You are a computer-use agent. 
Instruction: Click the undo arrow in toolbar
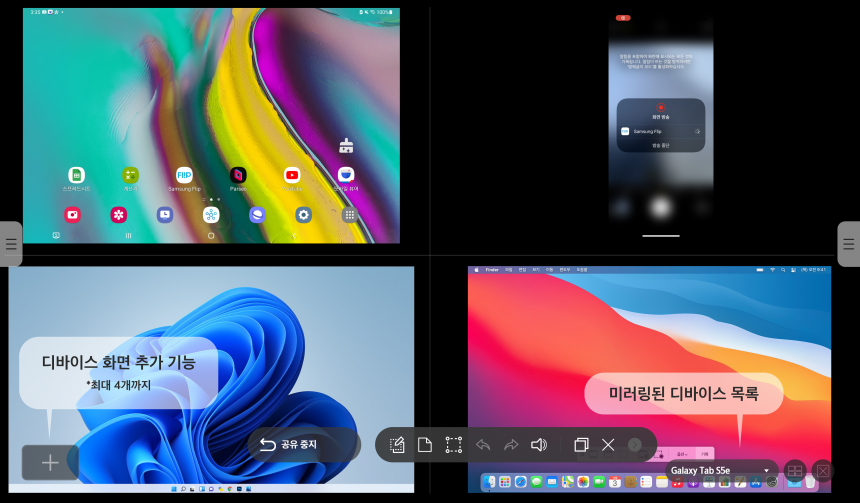483,445
